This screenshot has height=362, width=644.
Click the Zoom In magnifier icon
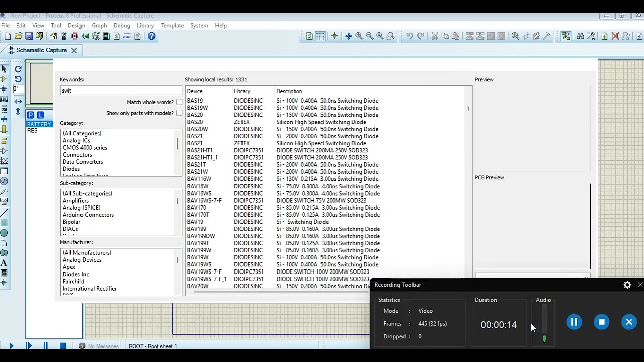359,36
